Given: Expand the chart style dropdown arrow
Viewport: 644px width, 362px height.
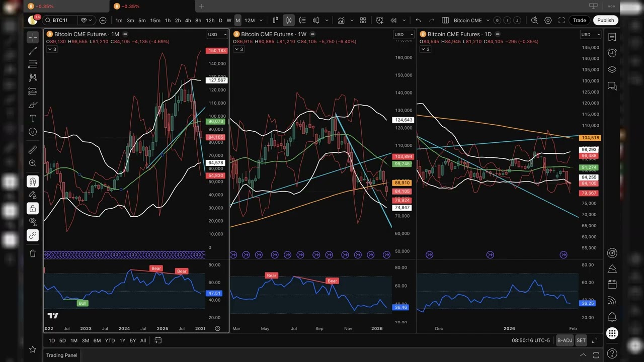Looking at the screenshot, I should [327, 20].
